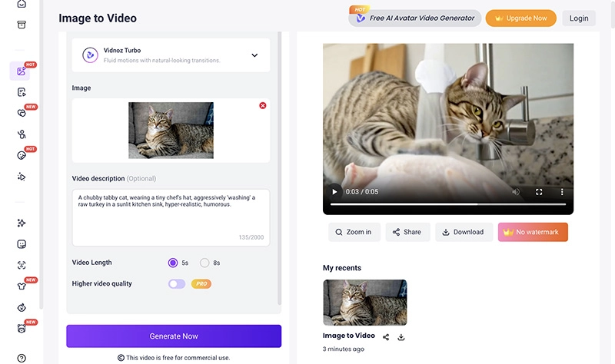
Task: Toggle the Higher video quality switch
Action: 177,283
